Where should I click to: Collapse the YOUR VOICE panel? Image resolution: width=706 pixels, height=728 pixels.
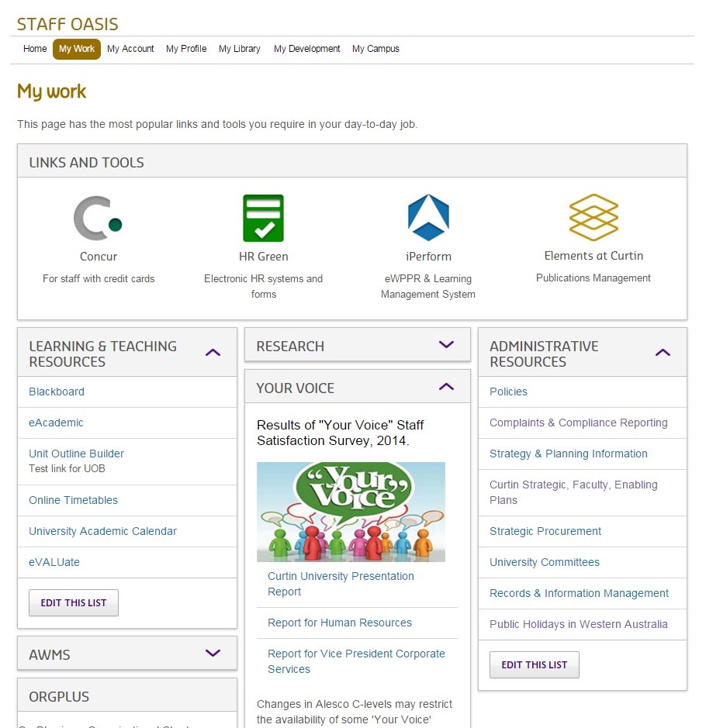tap(446, 387)
